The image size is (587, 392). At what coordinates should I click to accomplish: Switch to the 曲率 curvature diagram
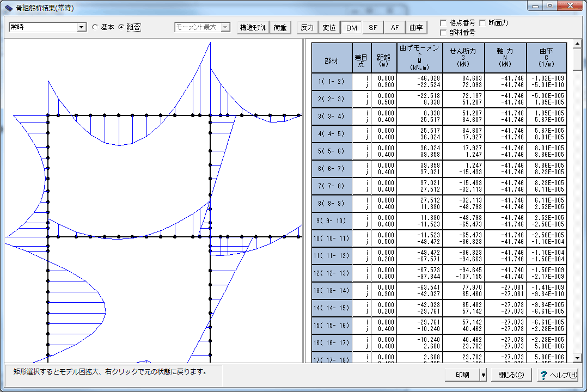click(416, 28)
